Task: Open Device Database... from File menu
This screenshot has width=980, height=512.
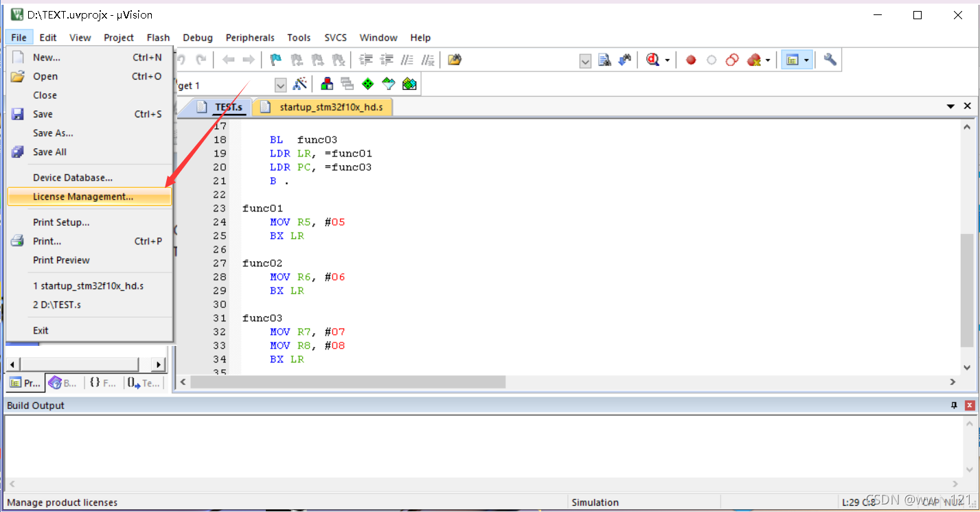Action: 89,178
